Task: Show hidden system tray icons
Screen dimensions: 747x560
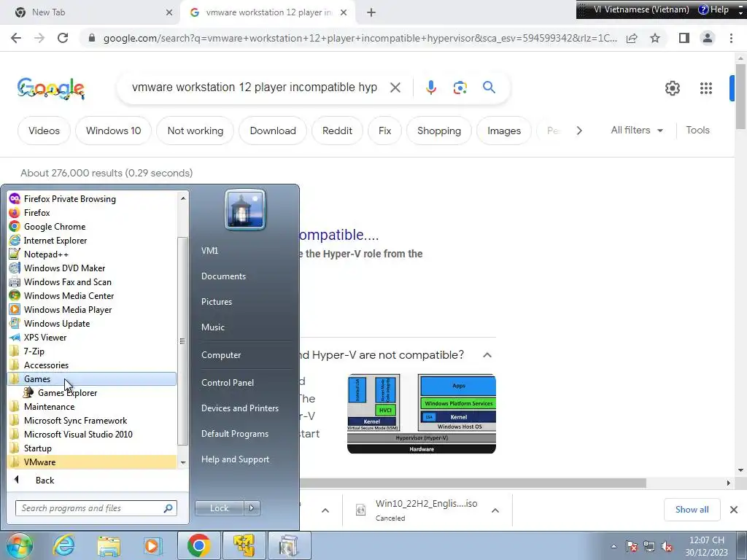Action: pos(614,546)
